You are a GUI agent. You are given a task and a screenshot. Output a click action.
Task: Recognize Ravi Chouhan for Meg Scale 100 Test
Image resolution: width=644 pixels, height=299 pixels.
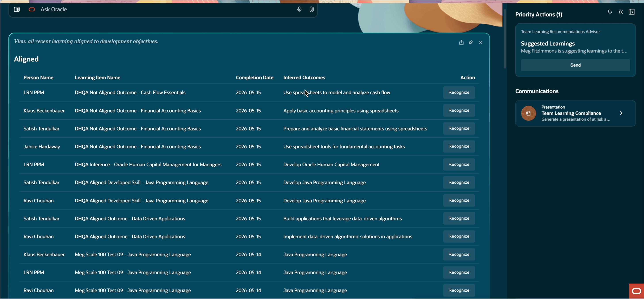click(x=459, y=291)
